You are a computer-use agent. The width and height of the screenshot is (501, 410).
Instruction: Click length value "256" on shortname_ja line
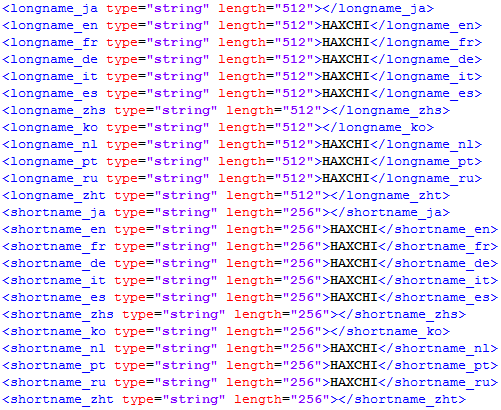click(302, 212)
